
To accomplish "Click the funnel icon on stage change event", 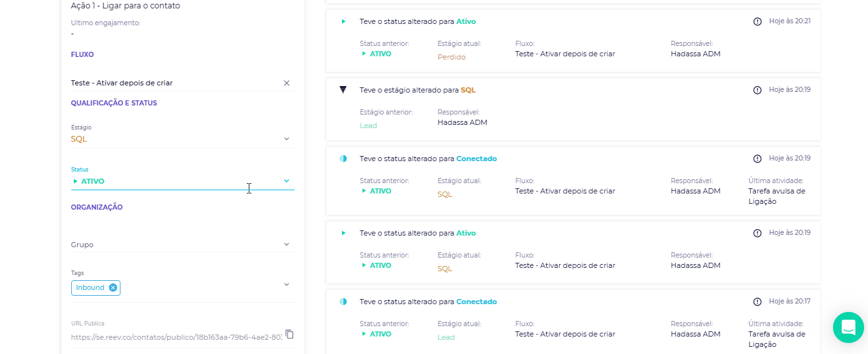I will coord(343,90).
